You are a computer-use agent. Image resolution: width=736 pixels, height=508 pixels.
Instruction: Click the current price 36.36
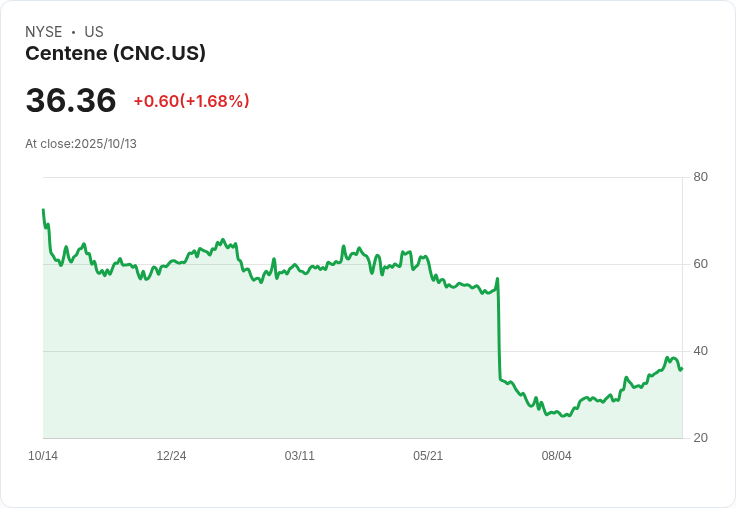tap(71, 101)
